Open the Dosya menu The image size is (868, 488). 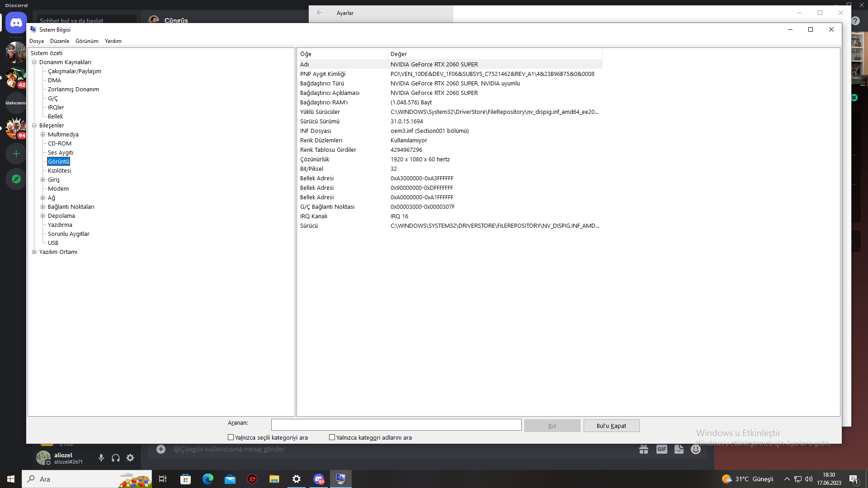point(37,41)
